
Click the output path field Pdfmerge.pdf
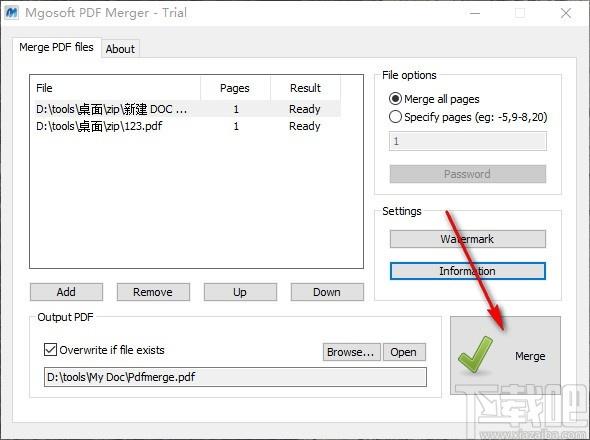pos(235,377)
